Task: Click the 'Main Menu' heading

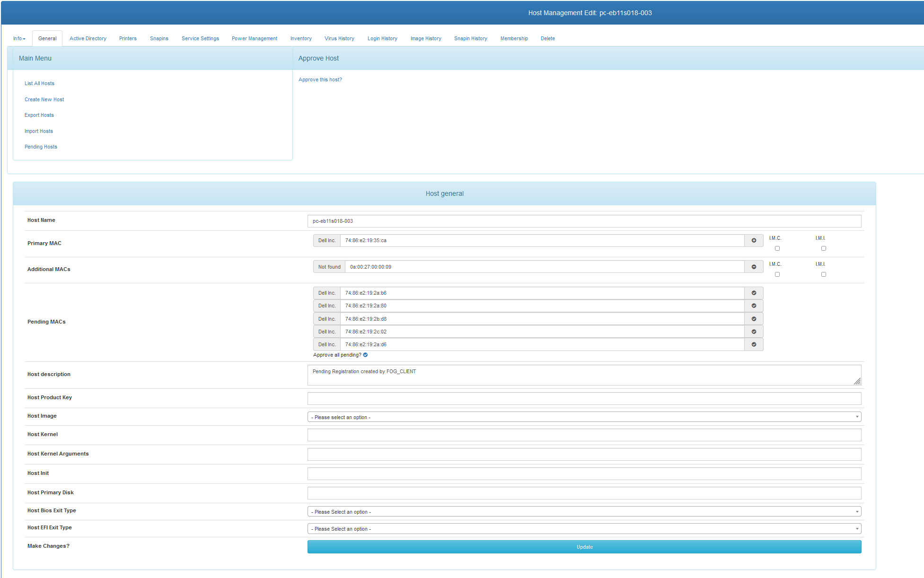Action: (x=35, y=58)
